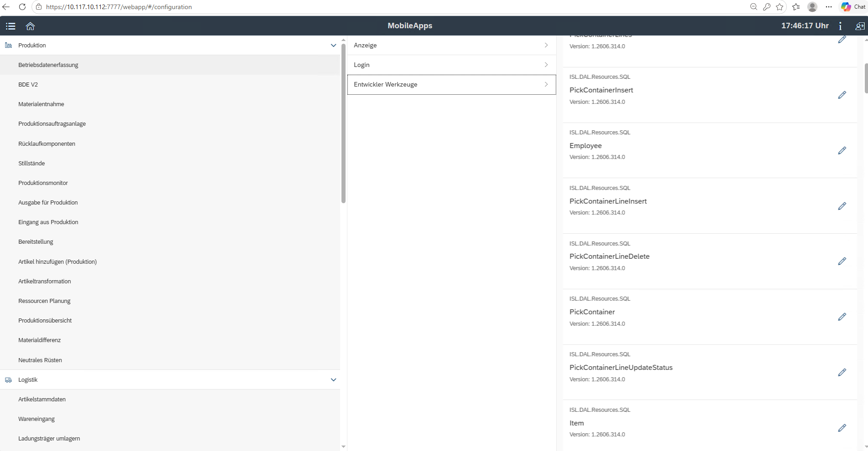The image size is (868, 451).
Task: Click right panel scrollbar thumb
Action: coord(866,78)
